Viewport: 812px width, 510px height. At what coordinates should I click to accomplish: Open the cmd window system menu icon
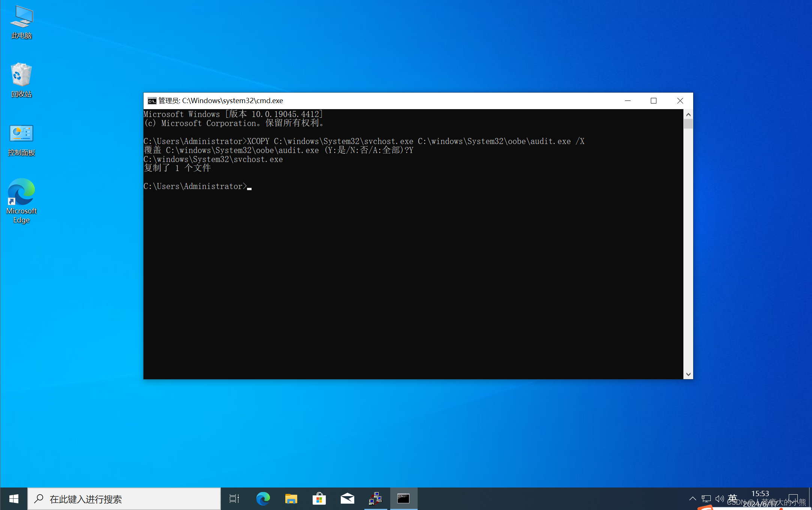pyautogui.click(x=152, y=101)
